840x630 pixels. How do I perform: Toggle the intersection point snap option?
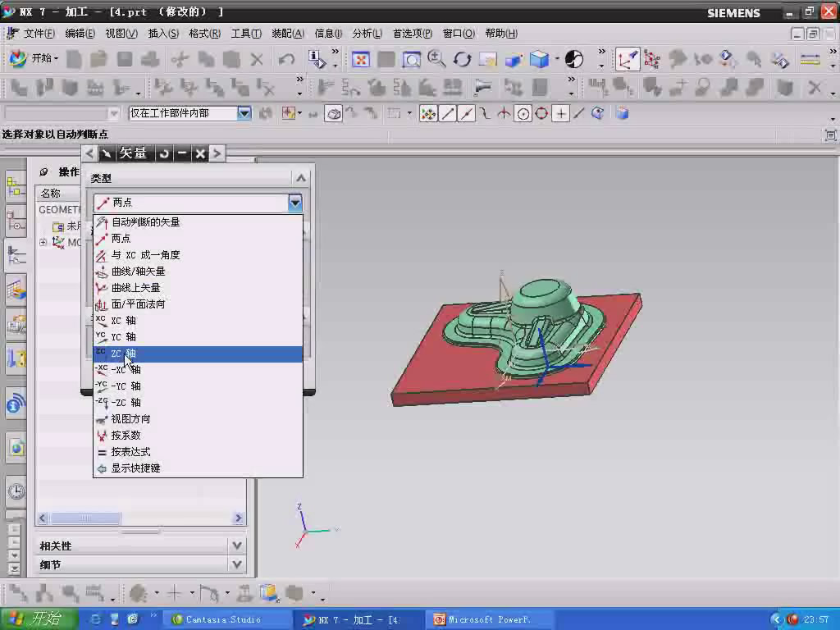click(x=504, y=113)
